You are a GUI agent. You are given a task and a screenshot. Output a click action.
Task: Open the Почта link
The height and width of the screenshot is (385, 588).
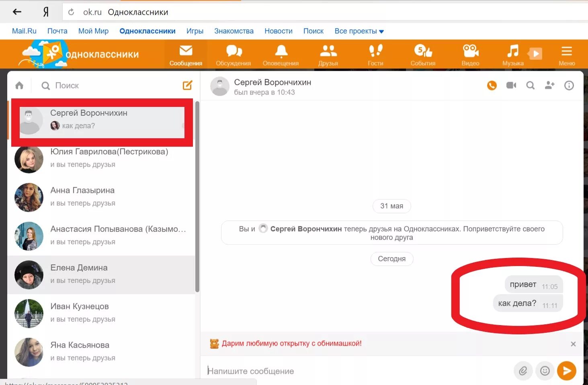point(57,31)
